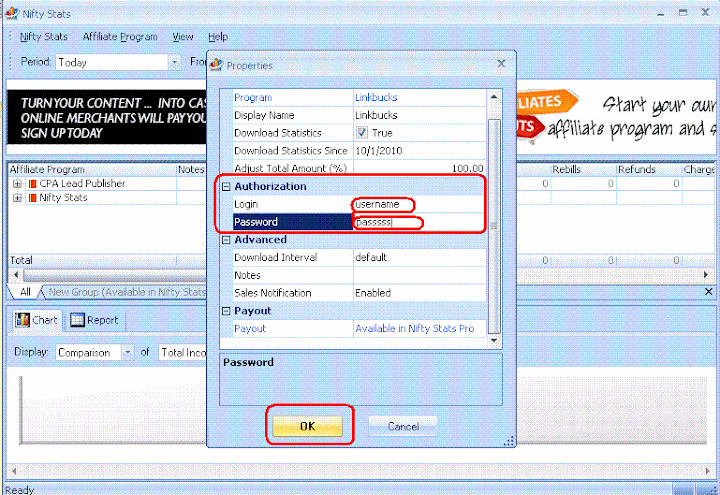Click red icon beside Nifty Stats row

(x=32, y=198)
